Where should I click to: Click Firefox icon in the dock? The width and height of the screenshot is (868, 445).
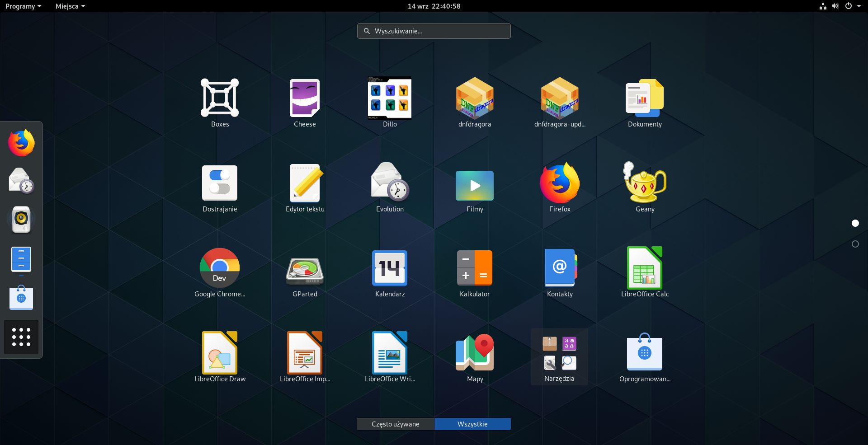pos(21,143)
